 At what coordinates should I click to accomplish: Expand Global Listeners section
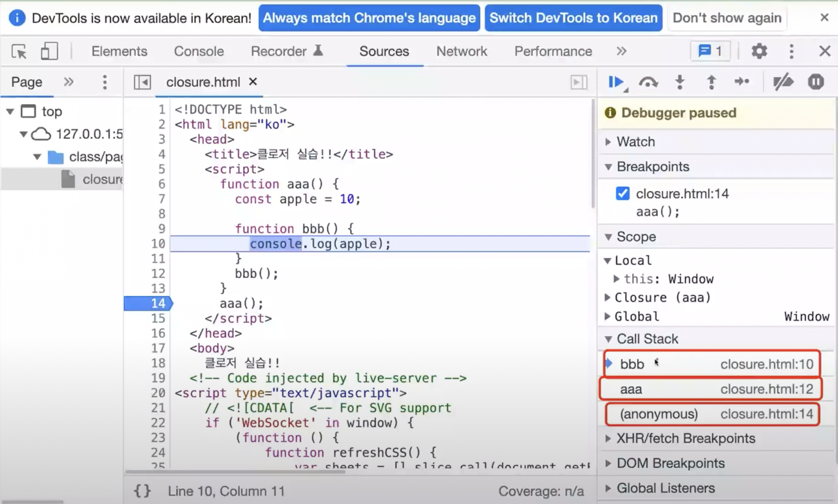pos(608,488)
